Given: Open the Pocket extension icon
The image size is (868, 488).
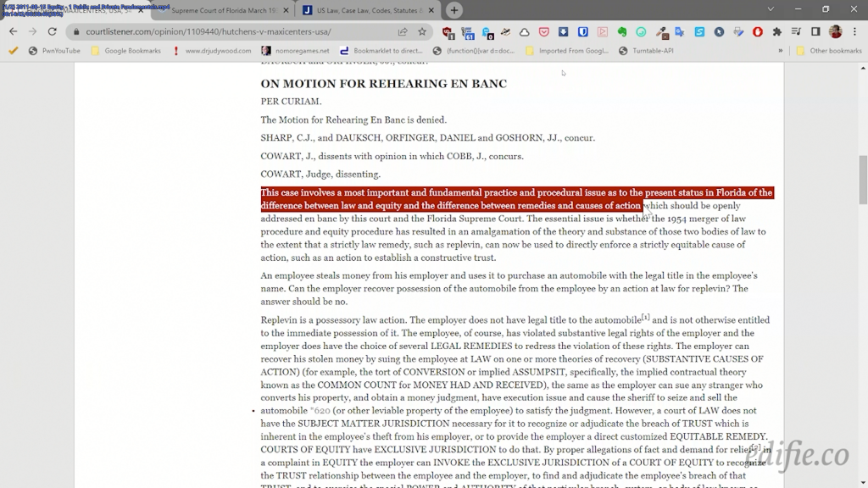Looking at the screenshot, I should click(543, 32).
